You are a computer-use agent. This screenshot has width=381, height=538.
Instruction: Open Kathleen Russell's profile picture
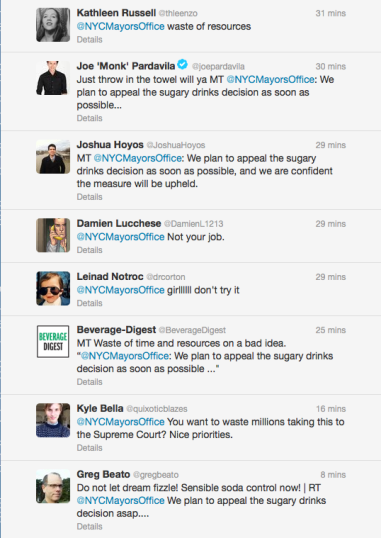tap(53, 25)
